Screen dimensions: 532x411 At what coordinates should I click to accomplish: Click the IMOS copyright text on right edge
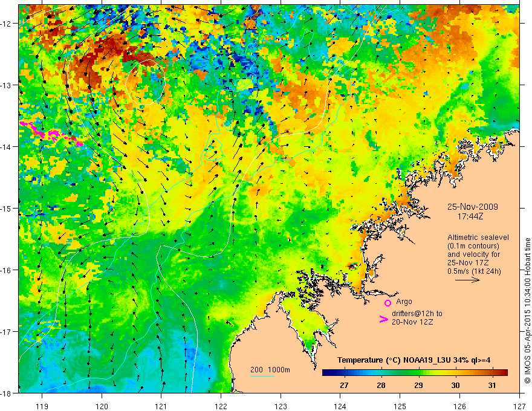(527, 311)
